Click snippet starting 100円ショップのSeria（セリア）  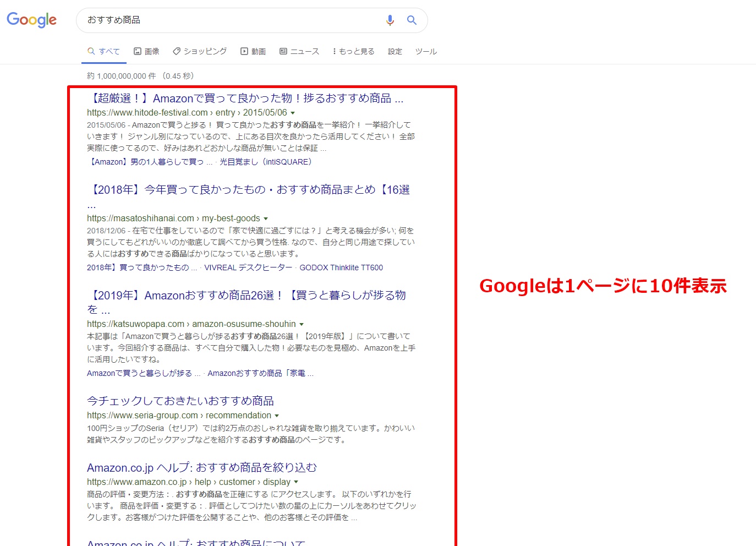click(251, 434)
